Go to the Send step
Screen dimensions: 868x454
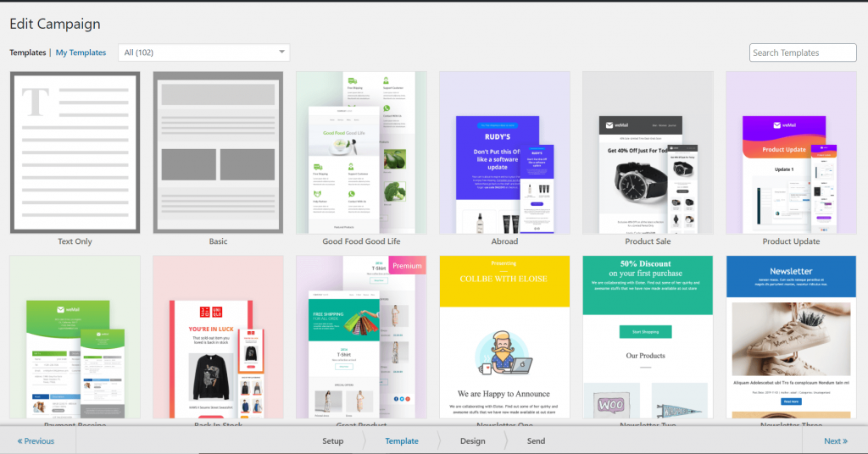click(x=536, y=440)
